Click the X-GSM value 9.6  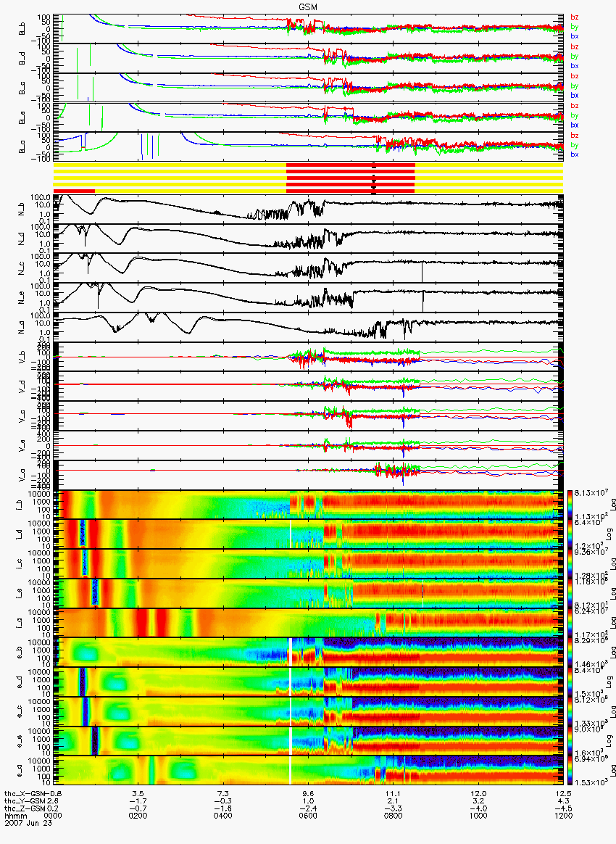pos(308,794)
